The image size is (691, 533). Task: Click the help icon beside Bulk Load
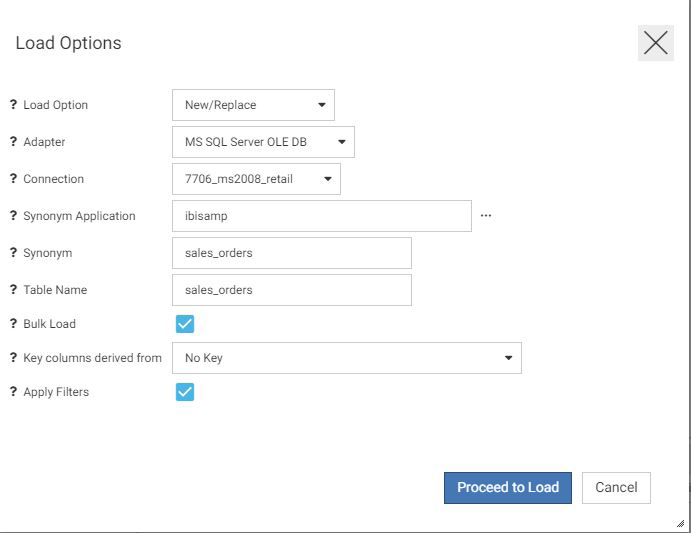pos(13,324)
